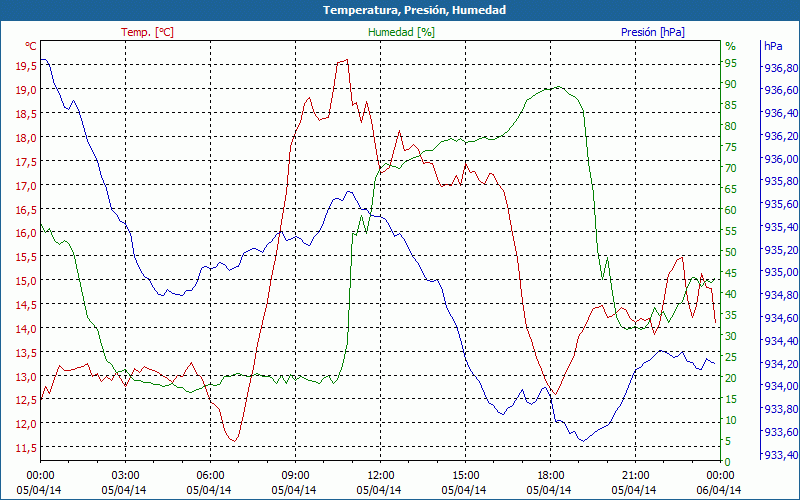Click the 16,0 temperature axis value
The width and height of the screenshot is (800, 500).
[x=26, y=233]
